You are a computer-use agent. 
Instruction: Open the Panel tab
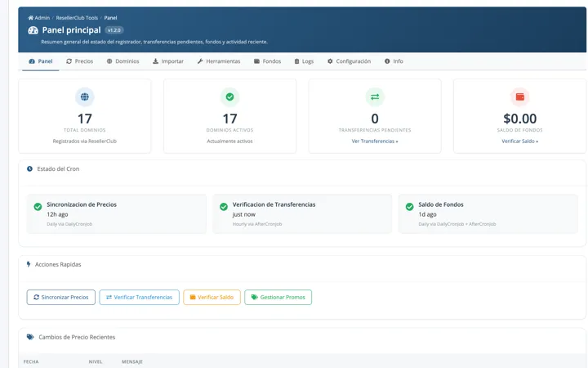click(x=41, y=61)
